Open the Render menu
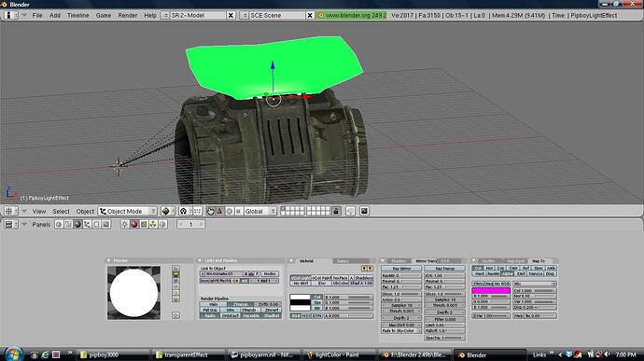The width and height of the screenshot is (644, 361). 128,15
